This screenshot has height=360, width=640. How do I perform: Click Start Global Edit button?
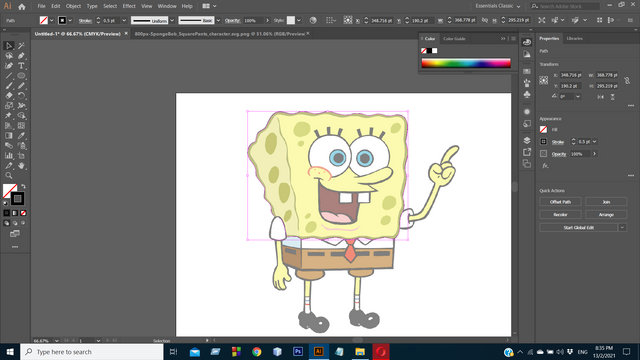(x=578, y=227)
